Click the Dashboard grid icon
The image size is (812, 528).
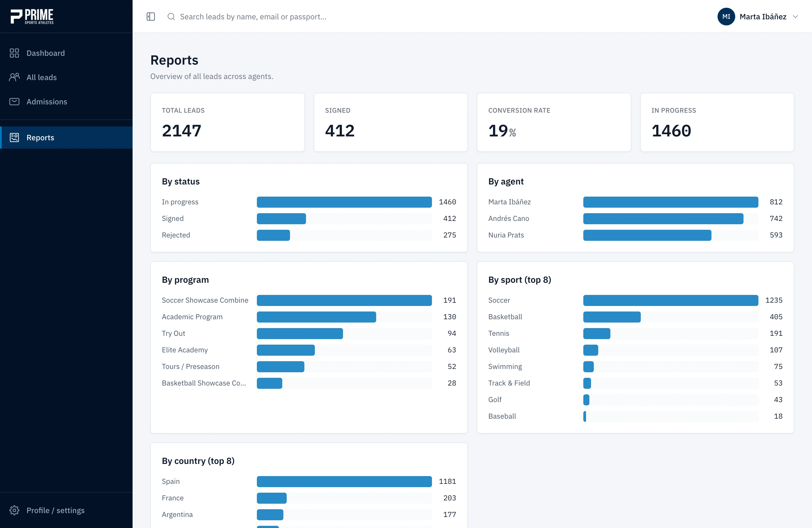pyautogui.click(x=14, y=53)
